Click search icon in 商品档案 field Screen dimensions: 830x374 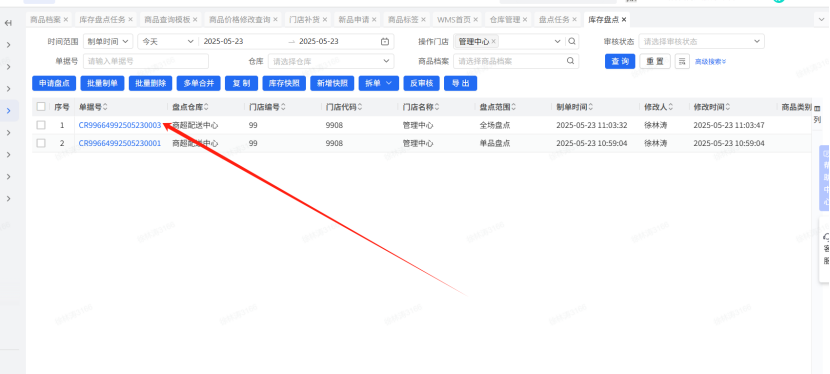click(570, 61)
